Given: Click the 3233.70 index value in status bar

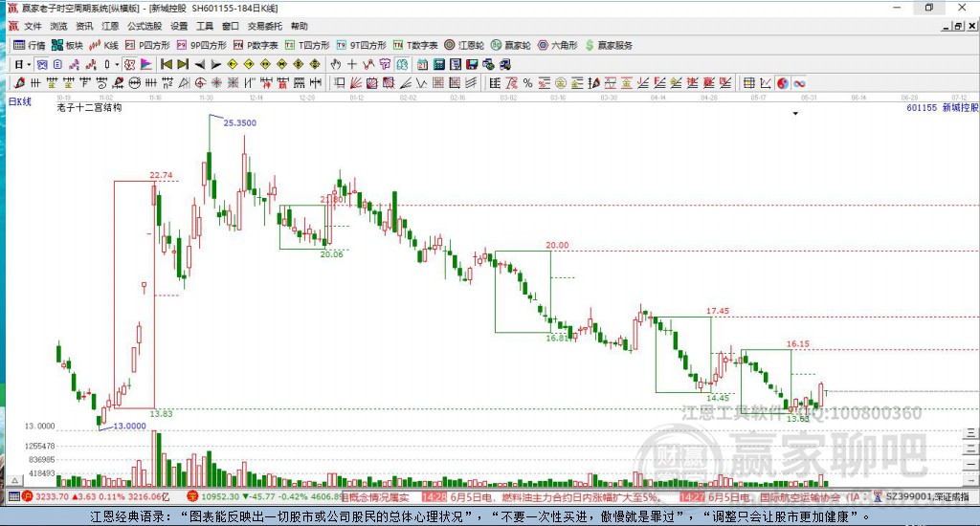Looking at the screenshot, I should click(52, 496).
